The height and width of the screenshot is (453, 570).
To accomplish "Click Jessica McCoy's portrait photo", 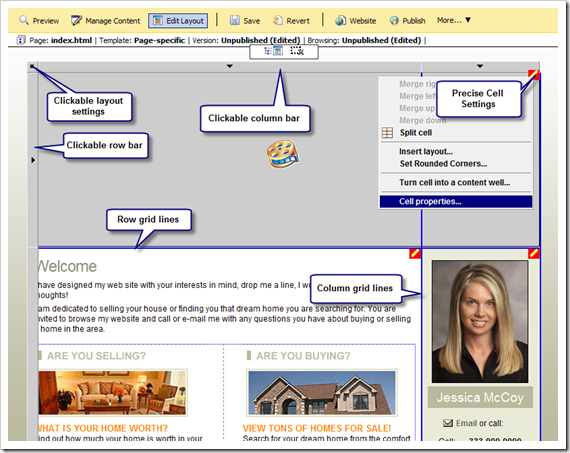I will 480,321.
